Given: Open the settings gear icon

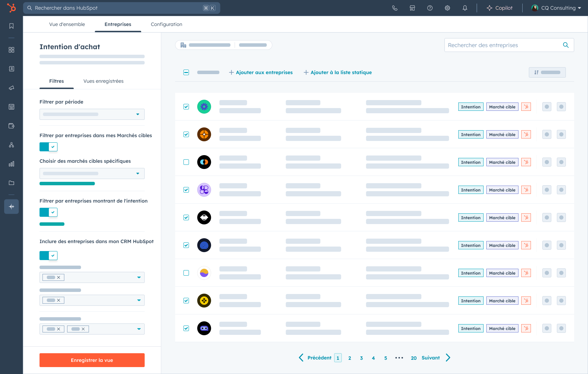Looking at the screenshot, I should pos(447,8).
